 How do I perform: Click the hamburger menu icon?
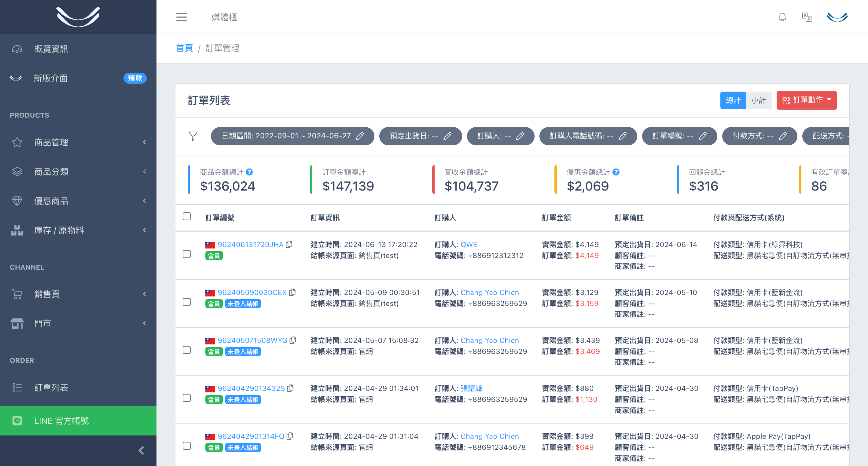[x=181, y=17]
